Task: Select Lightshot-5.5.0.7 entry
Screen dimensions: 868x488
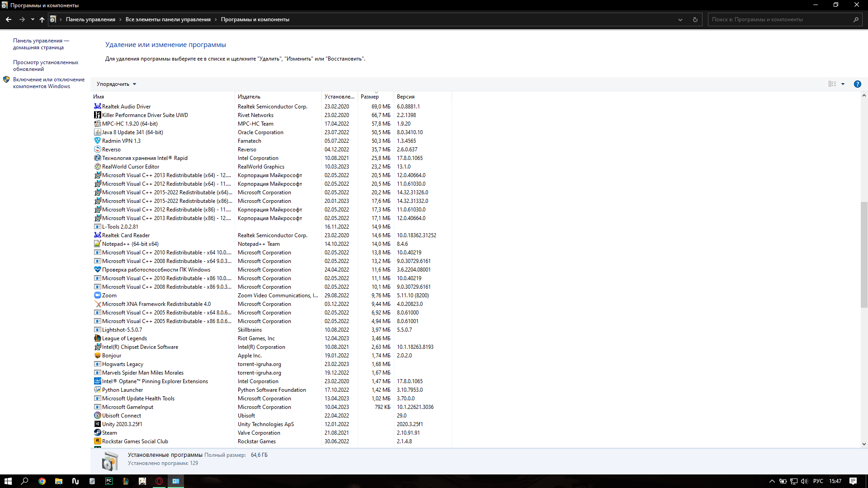Action: point(271,329)
